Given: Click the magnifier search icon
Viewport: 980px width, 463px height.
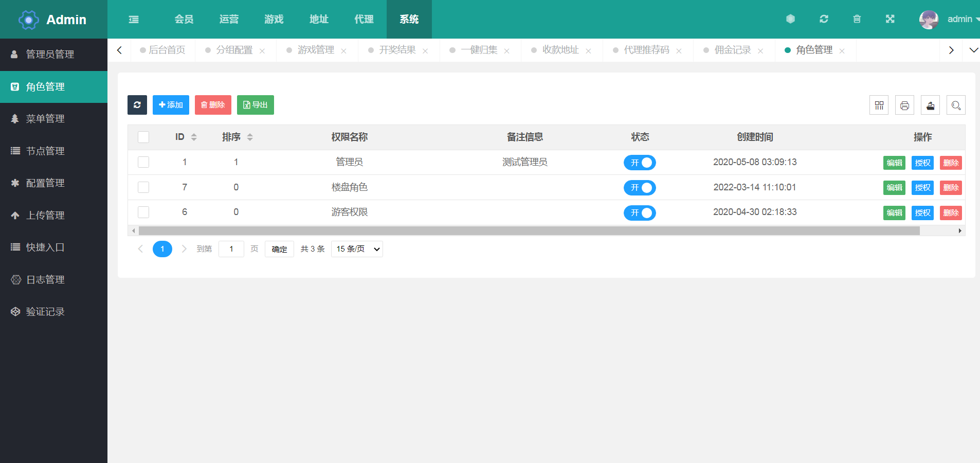Looking at the screenshot, I should pyautogui.click(x=956, y=105).
